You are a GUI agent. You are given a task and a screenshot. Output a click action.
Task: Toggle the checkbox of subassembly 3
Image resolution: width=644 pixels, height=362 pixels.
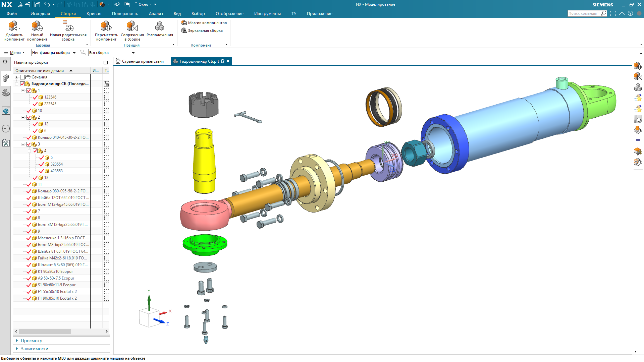(29, 144)
